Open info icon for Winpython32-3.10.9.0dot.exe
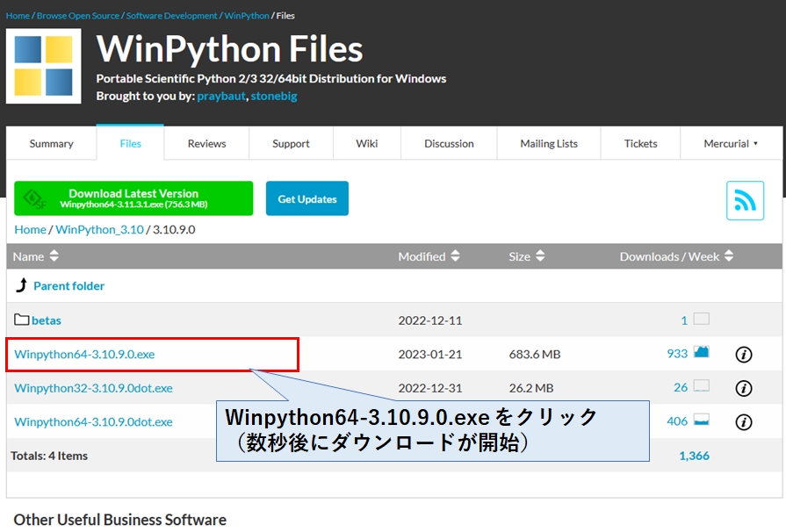786x532 pixels. [743, 388]
